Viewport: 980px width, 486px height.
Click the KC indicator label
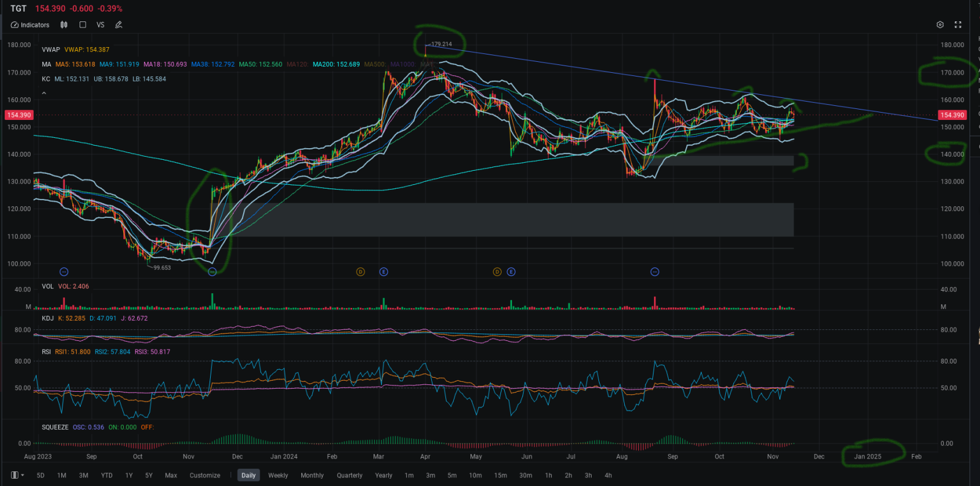(46, 79)
